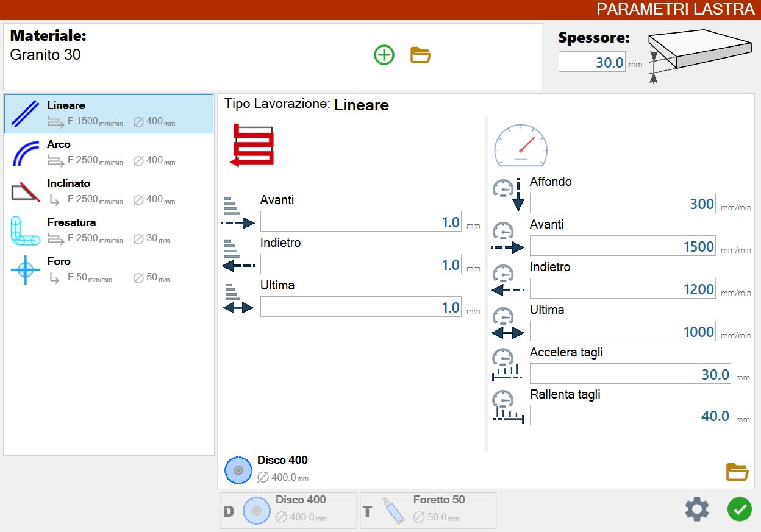Select the Inclinato machining type
The width and height of the screenshot is (761, 532).
(109, 192)
